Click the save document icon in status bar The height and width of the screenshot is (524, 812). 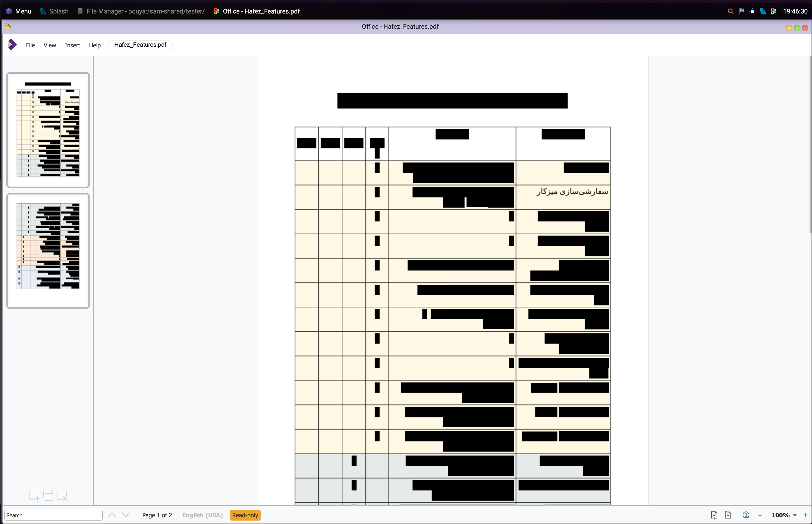click(728, 515)
